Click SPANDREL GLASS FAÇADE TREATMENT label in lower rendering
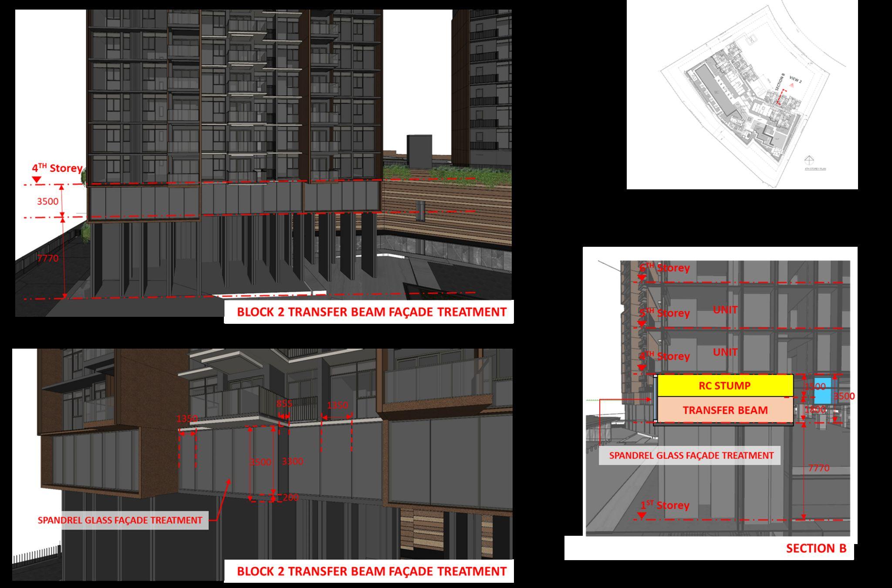Image resolution: width=892 pixels, height=588 pixels. (x=120, y=520)
